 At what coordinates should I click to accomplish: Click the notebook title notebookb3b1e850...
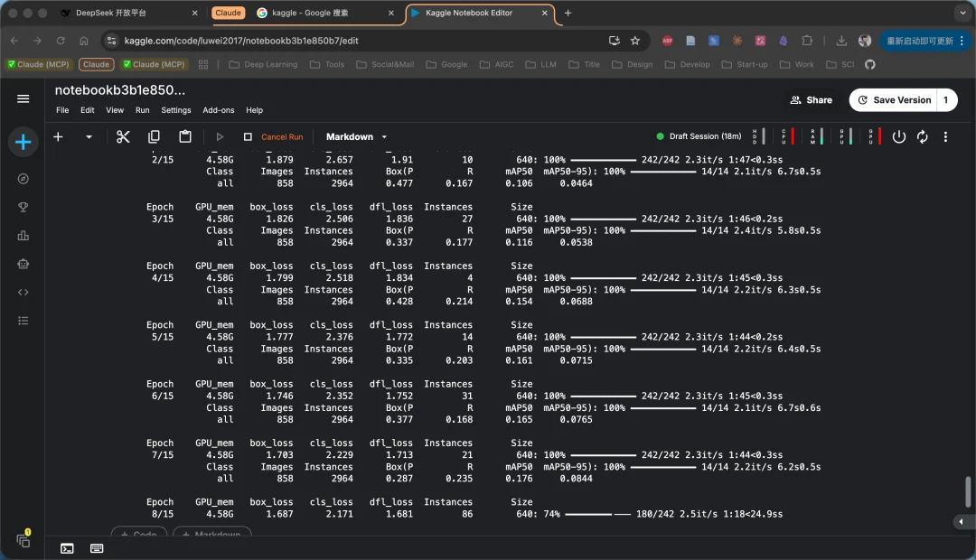click(120, 90)
